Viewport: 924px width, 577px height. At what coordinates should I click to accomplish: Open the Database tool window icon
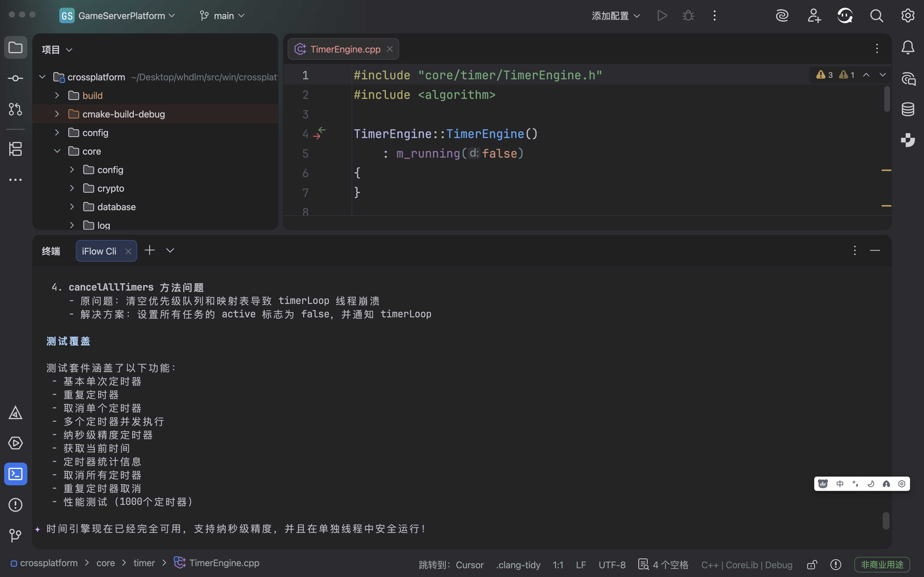click(907, 109)
